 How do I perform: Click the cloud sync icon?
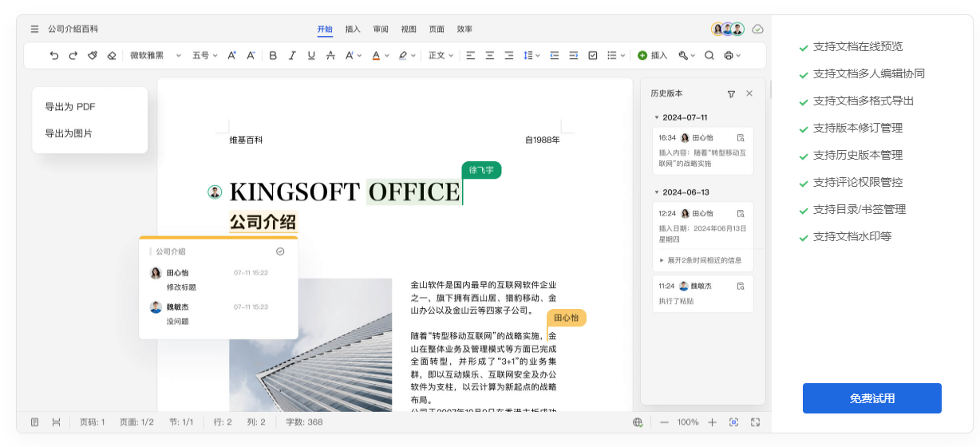tap(757, 30)
